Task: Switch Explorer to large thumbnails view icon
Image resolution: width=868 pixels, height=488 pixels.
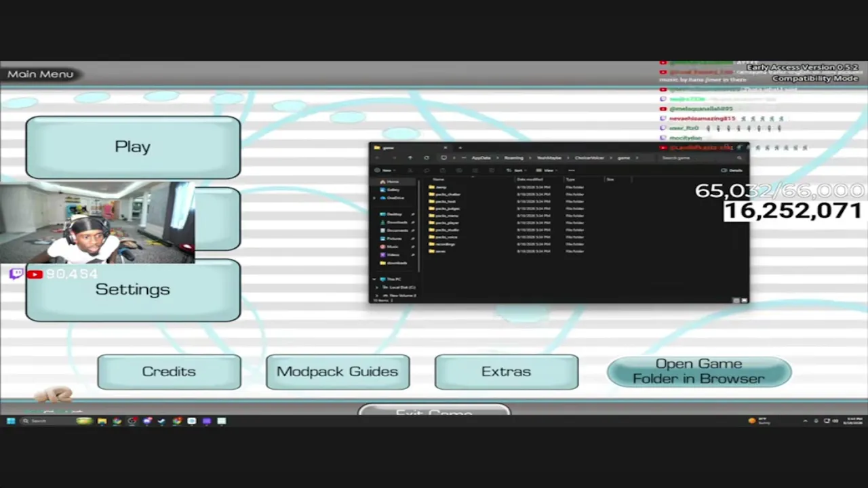Action: (744, 300)
